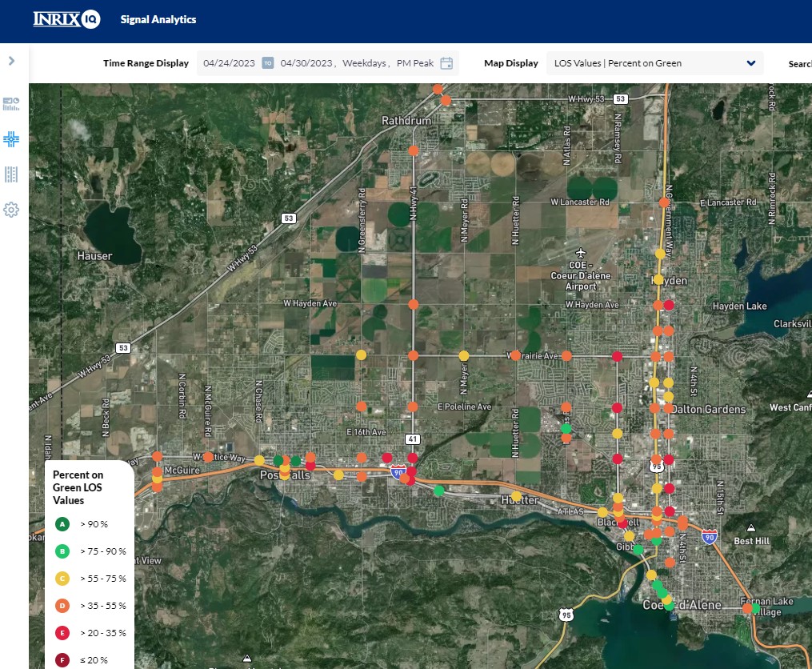Select signal marker at N Hwy 41 and W Hayden Ave

[x=414, y=304]
